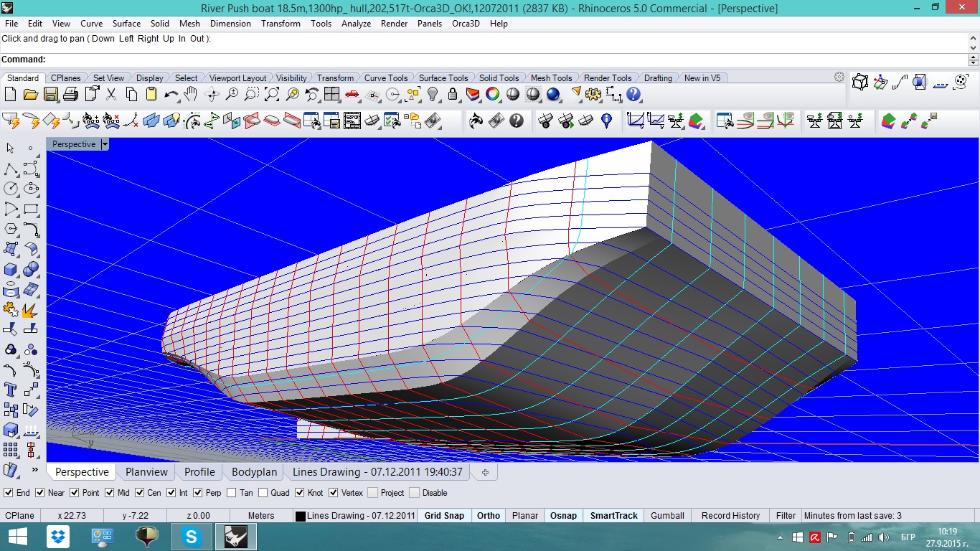Toggle the Quad osnap checkbox

[x=263, y=493]
